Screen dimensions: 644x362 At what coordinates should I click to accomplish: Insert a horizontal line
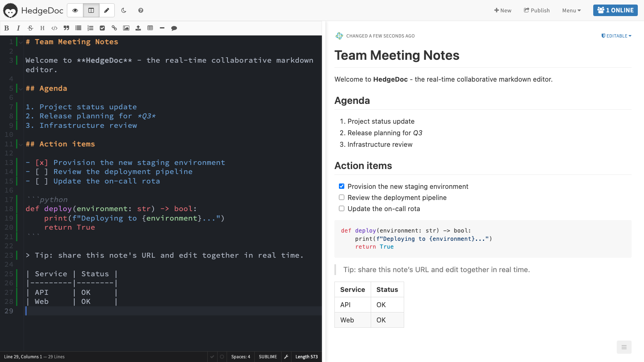coord(162,28)
